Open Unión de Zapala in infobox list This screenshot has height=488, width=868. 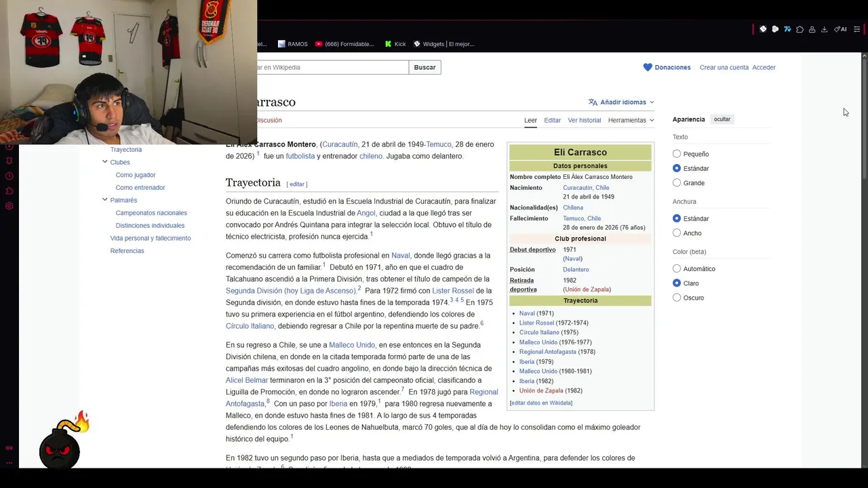point(541,390)
